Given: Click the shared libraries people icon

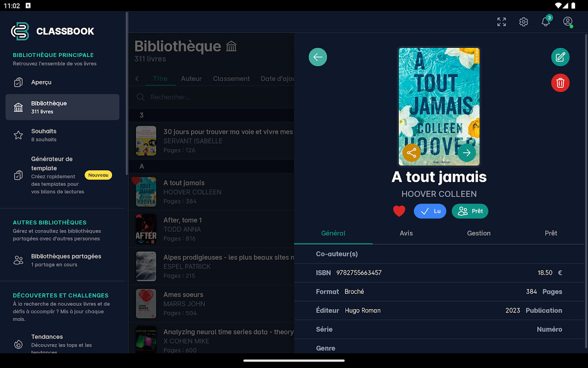Looking at the screenshot, I should pyautogui.click(x=18, y=260).
